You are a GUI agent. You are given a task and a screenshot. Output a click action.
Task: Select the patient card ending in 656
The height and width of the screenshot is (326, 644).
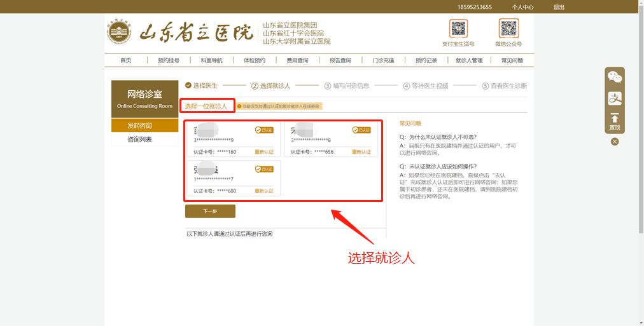(330, 140)
